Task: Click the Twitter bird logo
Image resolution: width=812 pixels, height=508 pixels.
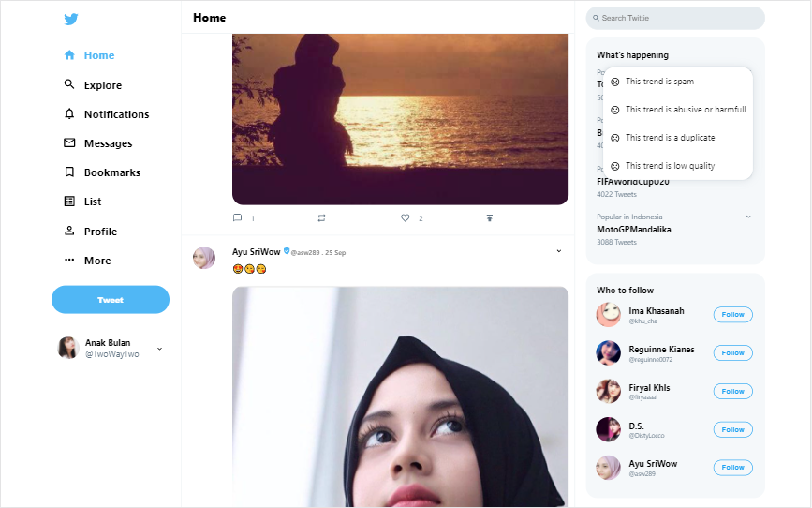Action: click(71, 19)
